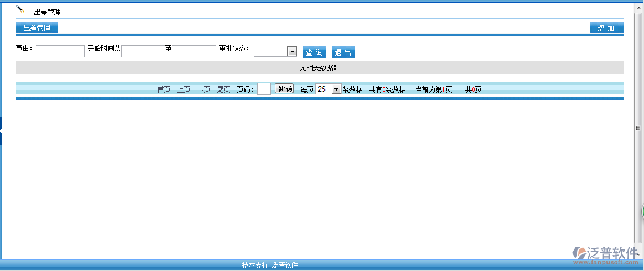Go to 下页 next page link
Viewport: 644px width, 271px height.
204,89
